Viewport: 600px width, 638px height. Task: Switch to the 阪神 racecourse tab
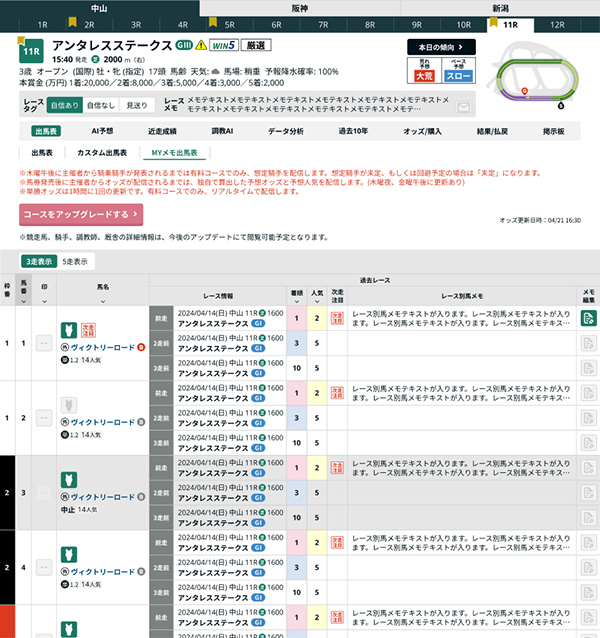(299, 6)
